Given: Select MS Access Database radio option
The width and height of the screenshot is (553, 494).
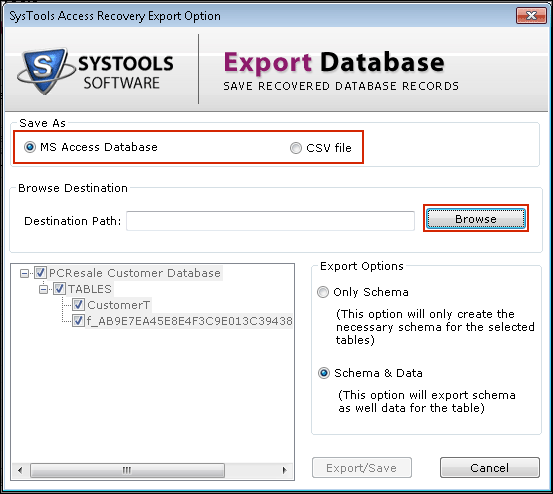Looking at the screenshot, I should tap(30, 147).
